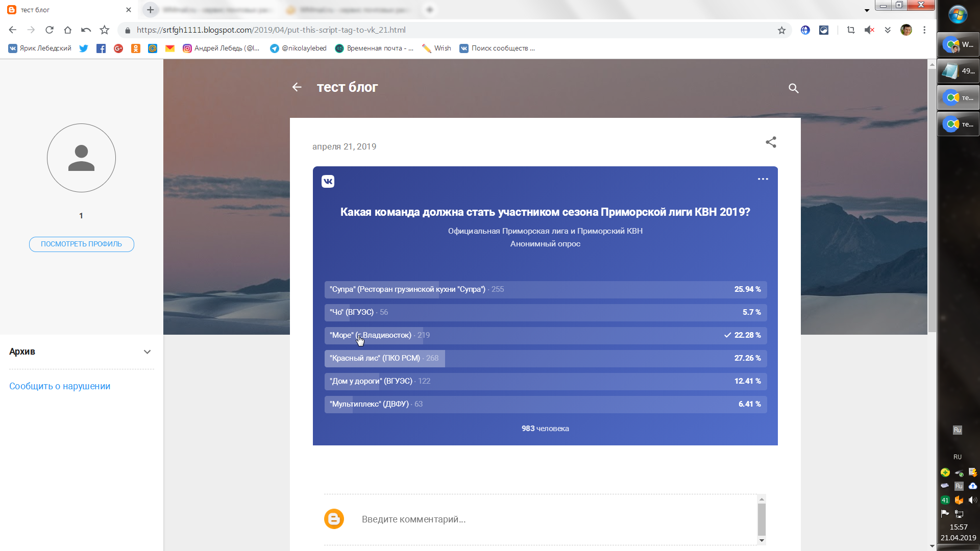Open the Facebook bookmark icon
This screenshot has height=551, width=980.
click(101, 48)
